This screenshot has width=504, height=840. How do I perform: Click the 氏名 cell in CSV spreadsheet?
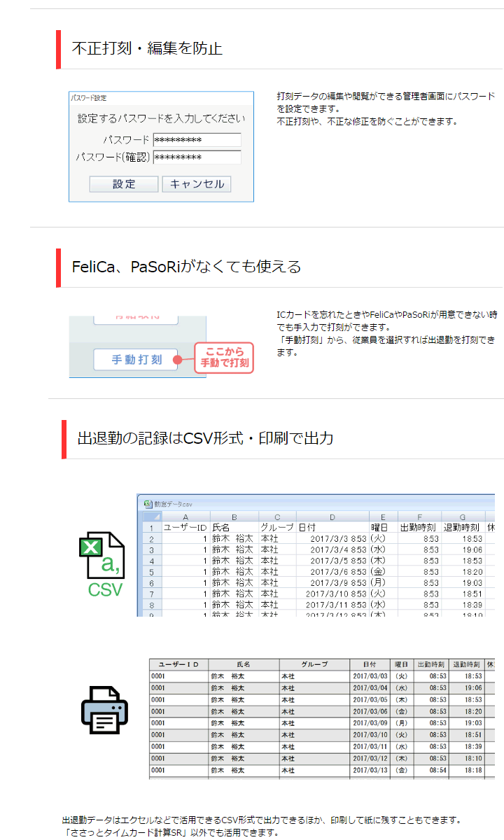tap(234, 528)
